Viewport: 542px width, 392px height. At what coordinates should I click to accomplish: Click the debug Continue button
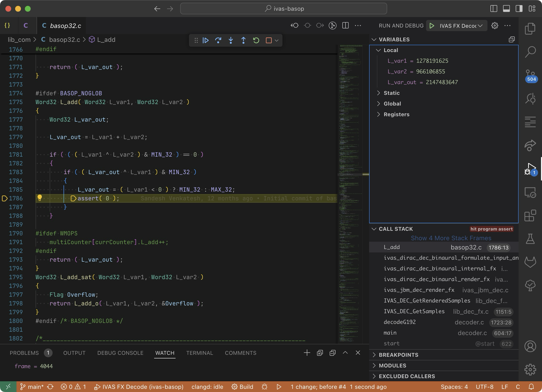(206, 40)
